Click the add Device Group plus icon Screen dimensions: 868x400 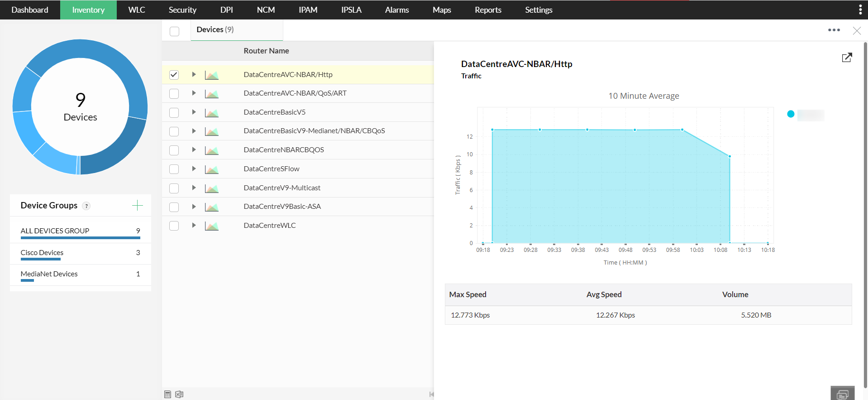[x=137, y=206]
